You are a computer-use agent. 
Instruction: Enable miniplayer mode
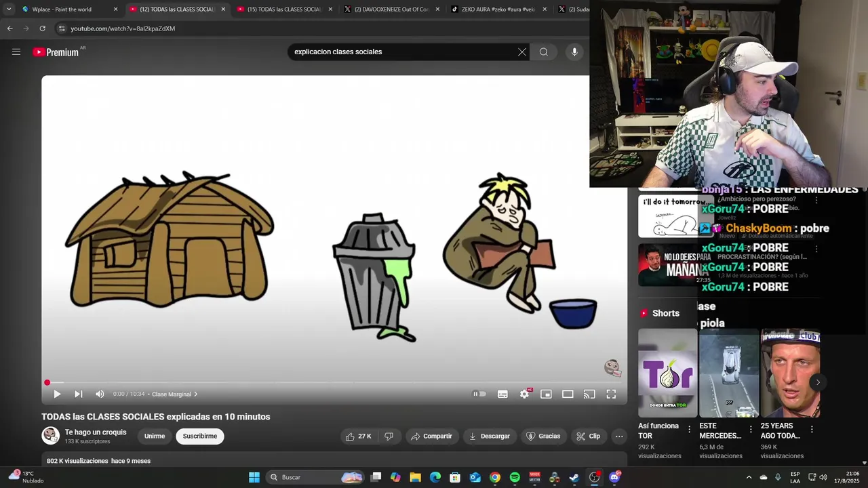tap(546, 394)
